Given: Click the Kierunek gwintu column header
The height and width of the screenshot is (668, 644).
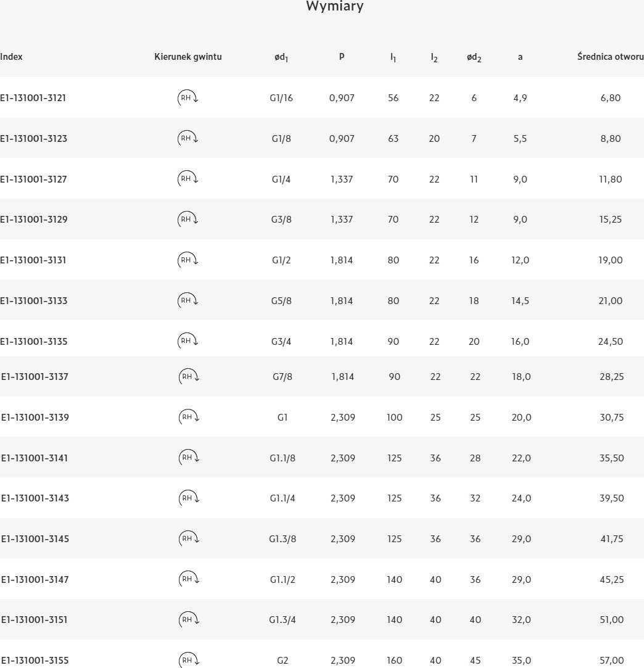Looking at the screenshot, I should 188,57.
